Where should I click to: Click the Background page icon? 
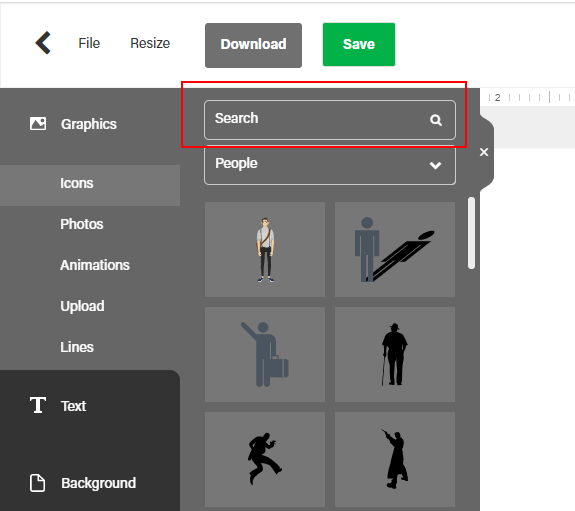(37, 483)
